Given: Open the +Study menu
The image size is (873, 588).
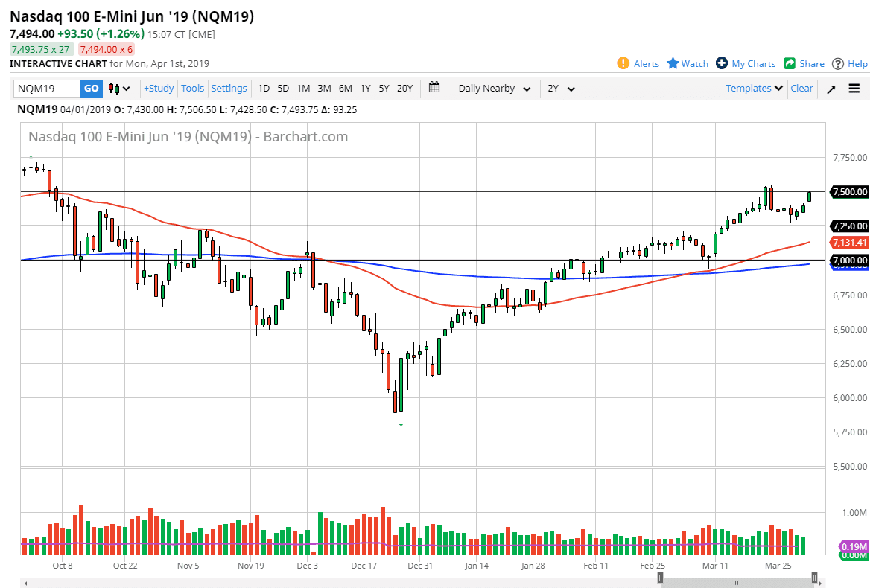Looking at the screenshot, I should [158, 88].
